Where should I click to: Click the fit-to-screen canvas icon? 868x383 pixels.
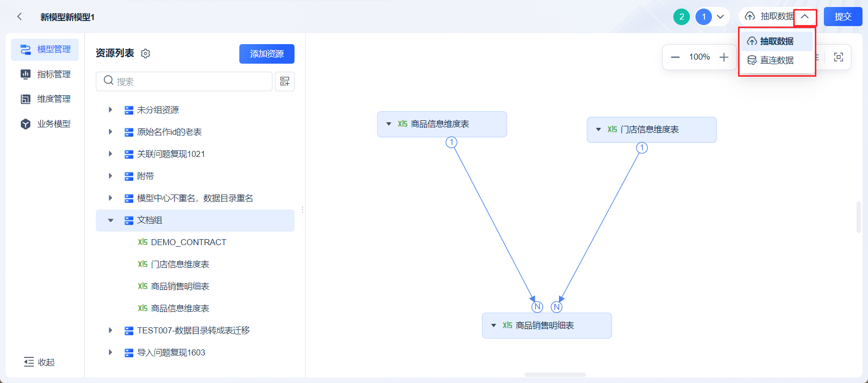coord(838,57)
